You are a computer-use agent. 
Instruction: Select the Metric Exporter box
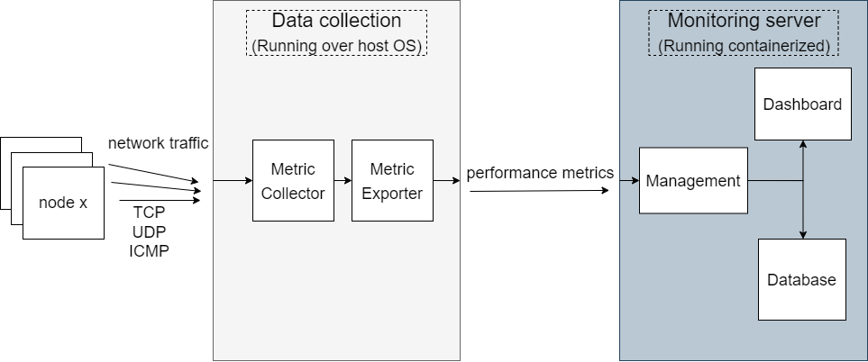click(x=392, y=180)
